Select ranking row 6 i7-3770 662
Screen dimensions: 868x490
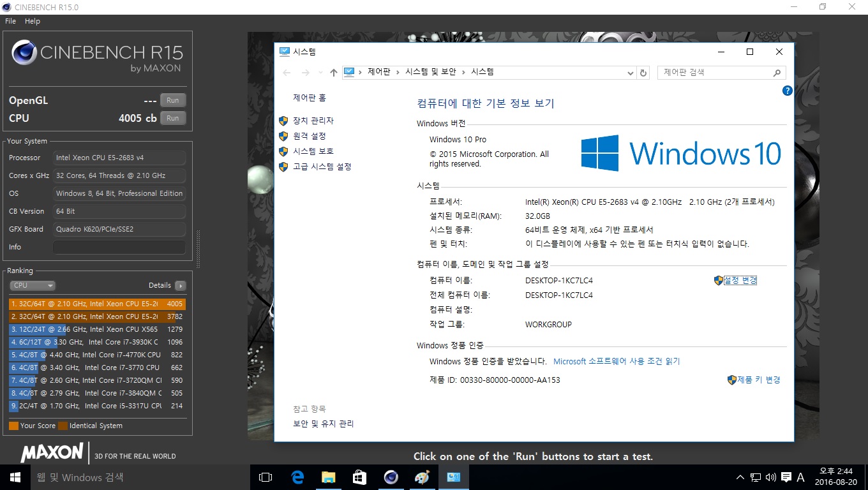96,367
